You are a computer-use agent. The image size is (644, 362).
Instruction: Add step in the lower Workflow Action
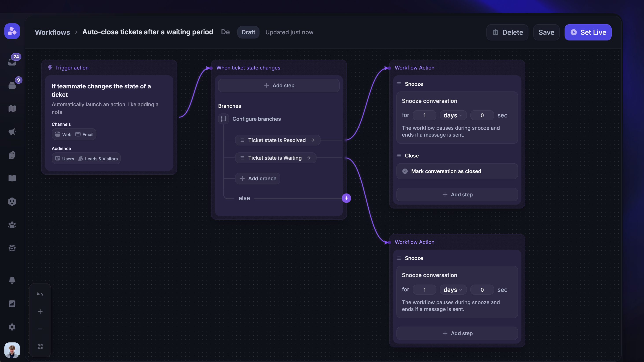(457, 333)
